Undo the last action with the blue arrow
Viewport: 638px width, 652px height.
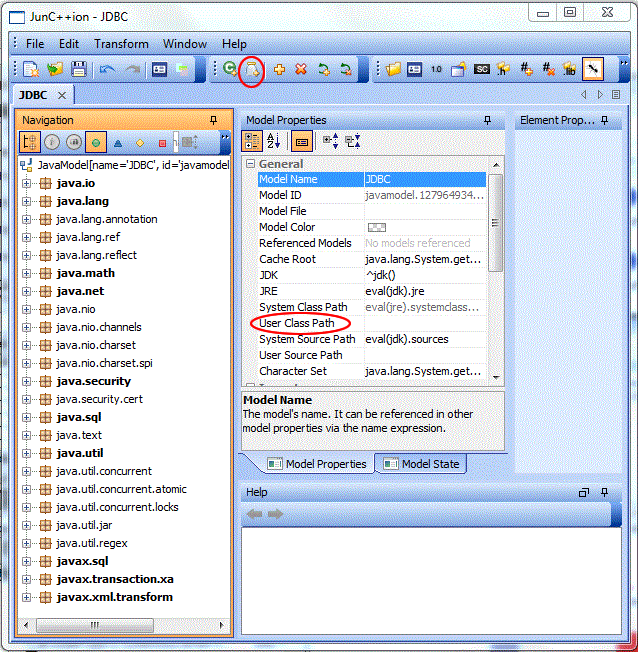tap(107, 69)
